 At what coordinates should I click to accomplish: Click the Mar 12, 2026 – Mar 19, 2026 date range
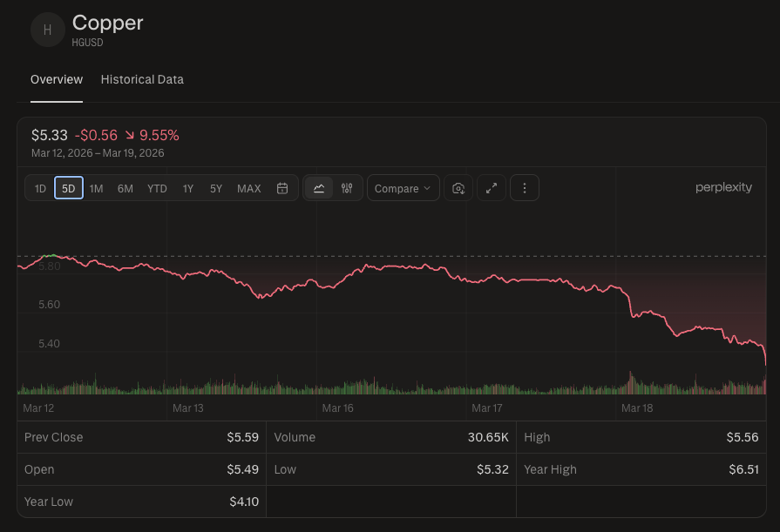point(98,153)
